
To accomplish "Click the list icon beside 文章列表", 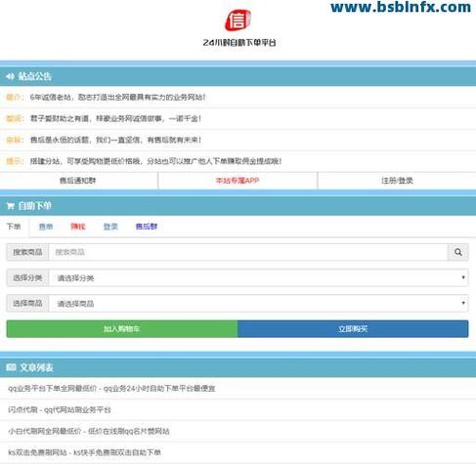I will [11, 367].
